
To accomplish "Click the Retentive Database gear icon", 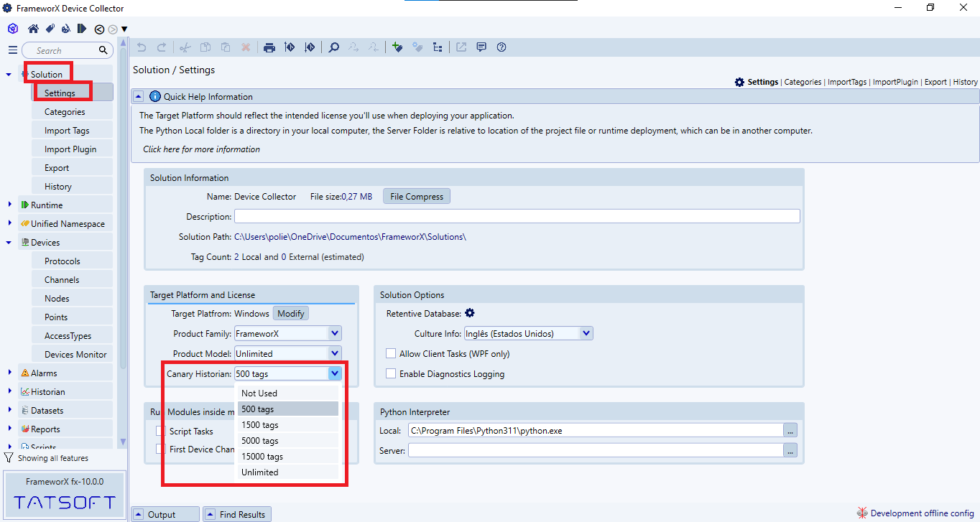I will click(x=470, y=313).
